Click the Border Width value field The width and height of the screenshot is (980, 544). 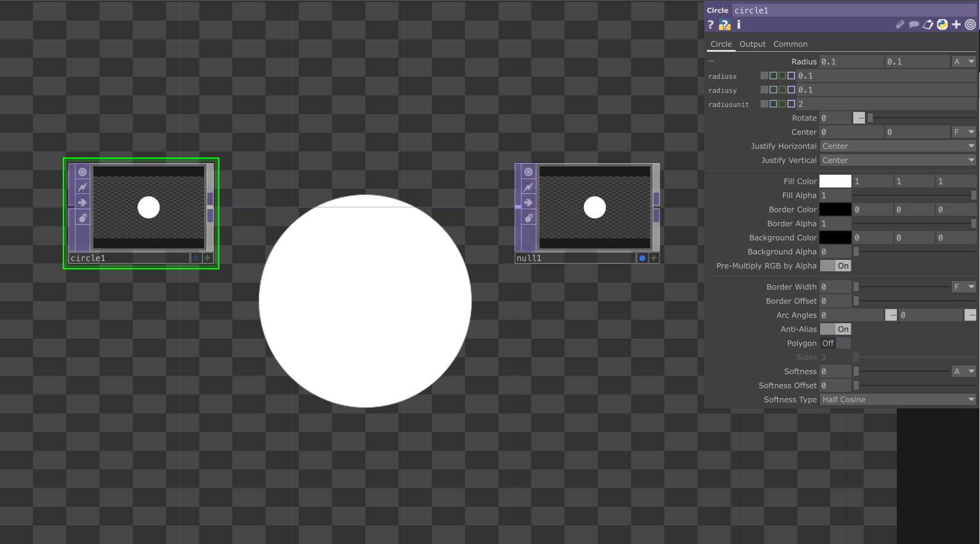835,287
